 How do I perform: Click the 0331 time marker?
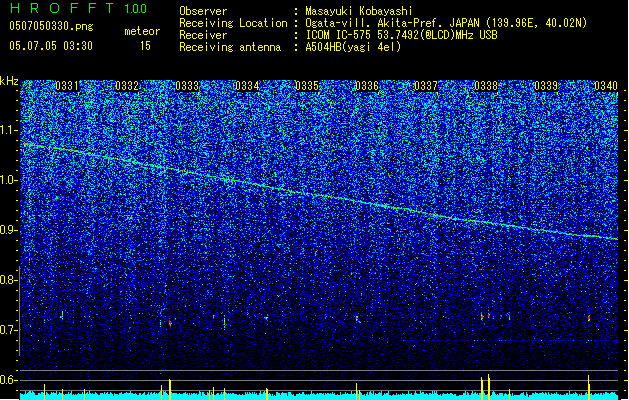(x=67, y=86)
